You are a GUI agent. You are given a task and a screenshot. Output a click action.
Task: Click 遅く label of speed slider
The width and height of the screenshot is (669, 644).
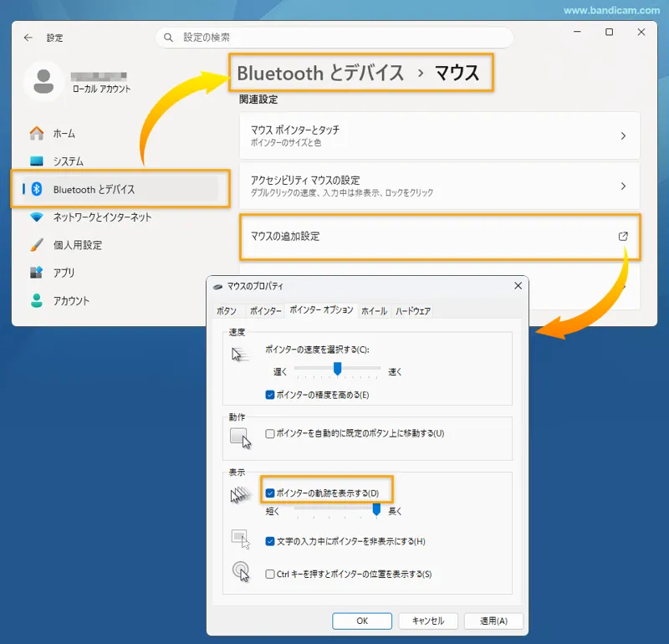[280, 371]
